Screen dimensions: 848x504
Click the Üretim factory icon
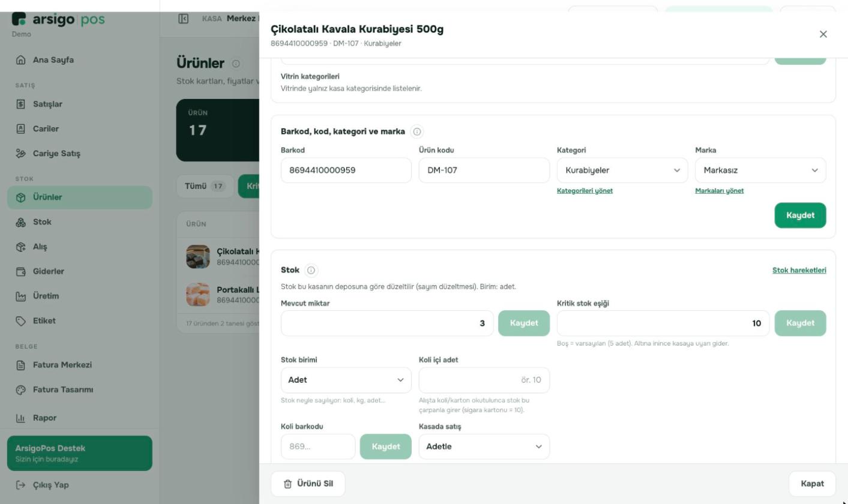[21, 296]
